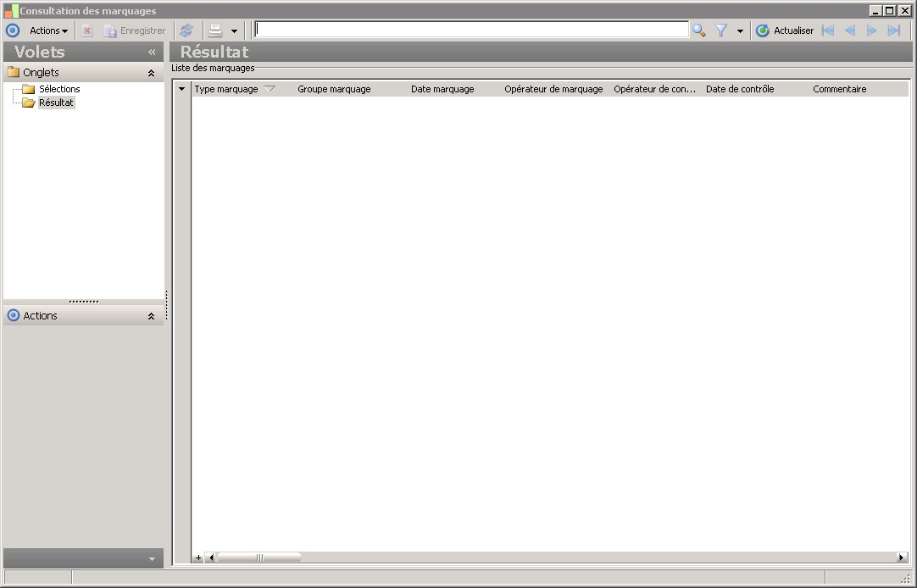This screenshot has height=588, width=917.
Task: Close the Consultation des marquages window
Action: [905, 10]
